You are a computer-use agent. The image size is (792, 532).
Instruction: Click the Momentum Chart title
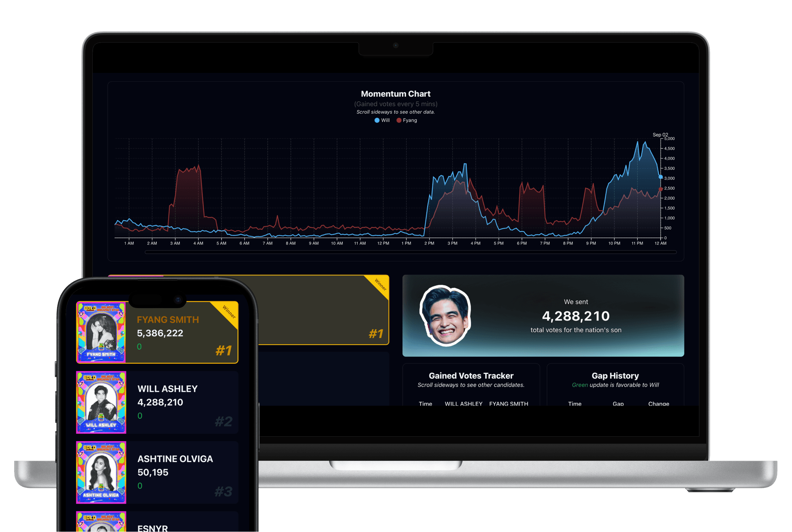(x=395, y=94)
